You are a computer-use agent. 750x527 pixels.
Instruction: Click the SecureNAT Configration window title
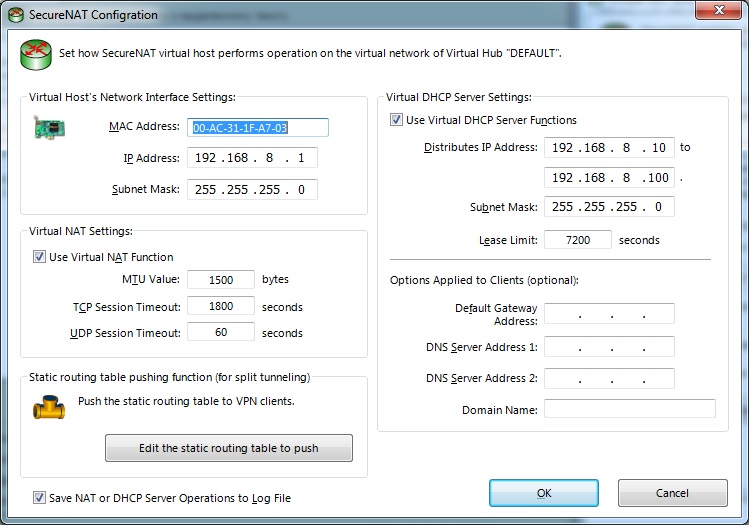93,15
